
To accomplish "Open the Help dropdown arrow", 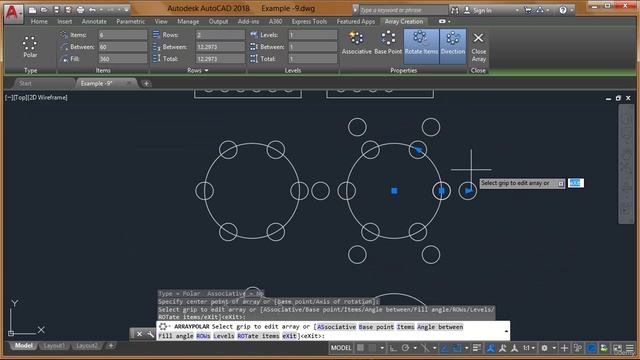I will [x=571, y=11].
